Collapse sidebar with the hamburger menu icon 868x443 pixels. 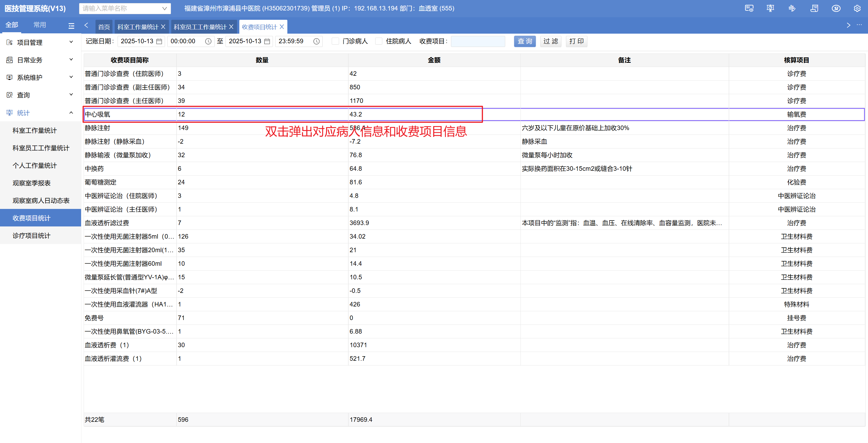71,26
